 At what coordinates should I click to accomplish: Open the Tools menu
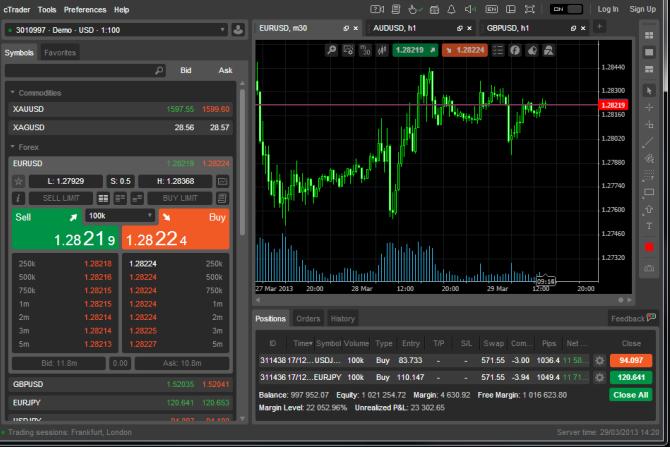[47, 9]
